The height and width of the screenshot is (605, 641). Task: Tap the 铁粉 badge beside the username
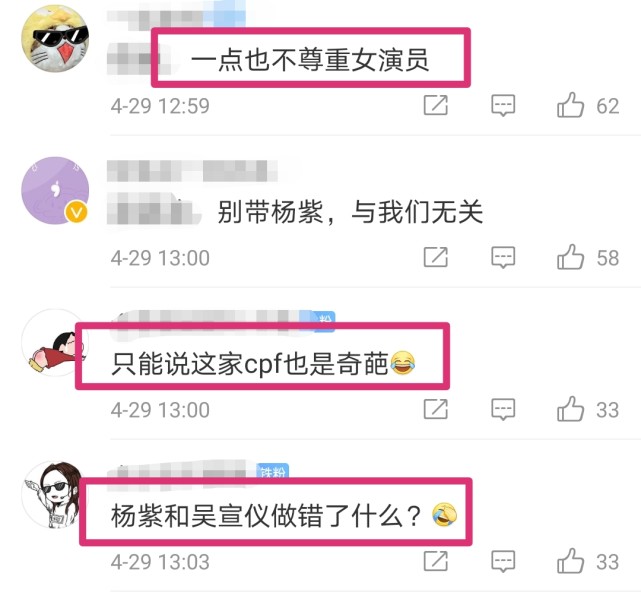point(273,471)
